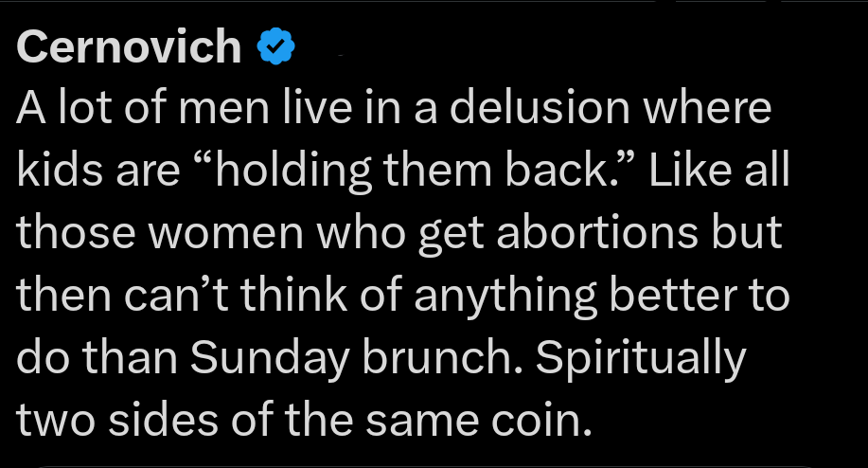Click the word "where" ending the first line
Image resolution: width=868 pixels, height=468 pixels.
[723, 109]
